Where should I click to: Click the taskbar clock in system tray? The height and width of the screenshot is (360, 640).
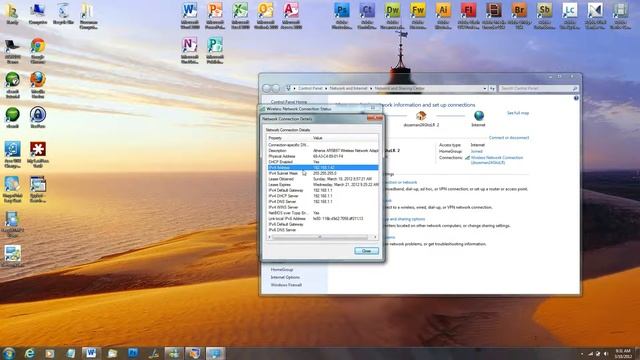coord(624,353)
